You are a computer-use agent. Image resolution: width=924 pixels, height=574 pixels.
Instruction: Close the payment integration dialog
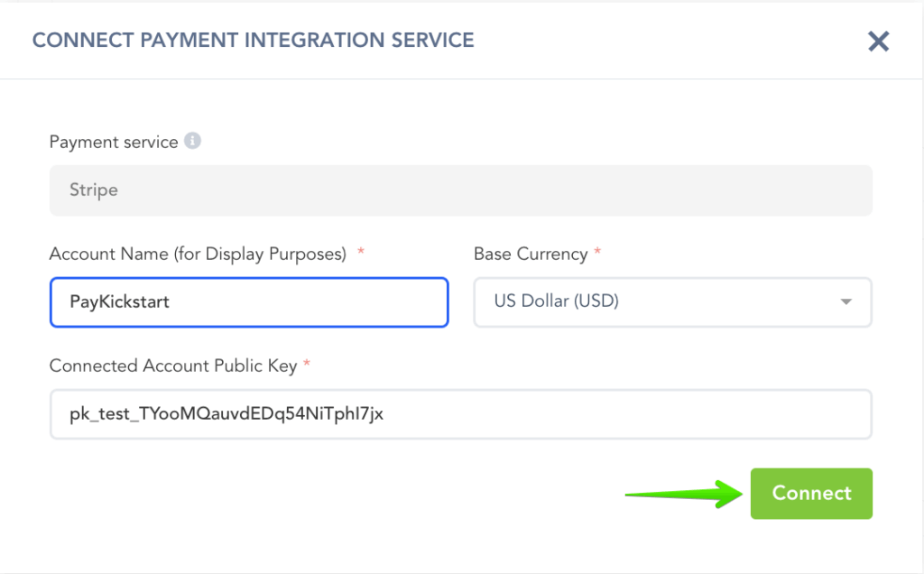(x=878, y=42)
